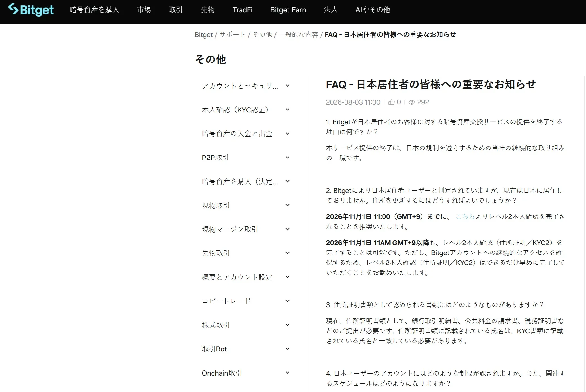Screen dimensions: 586x392
Task: Select the P2P取引 sidebar category
Action: click(x=215, y=158)
